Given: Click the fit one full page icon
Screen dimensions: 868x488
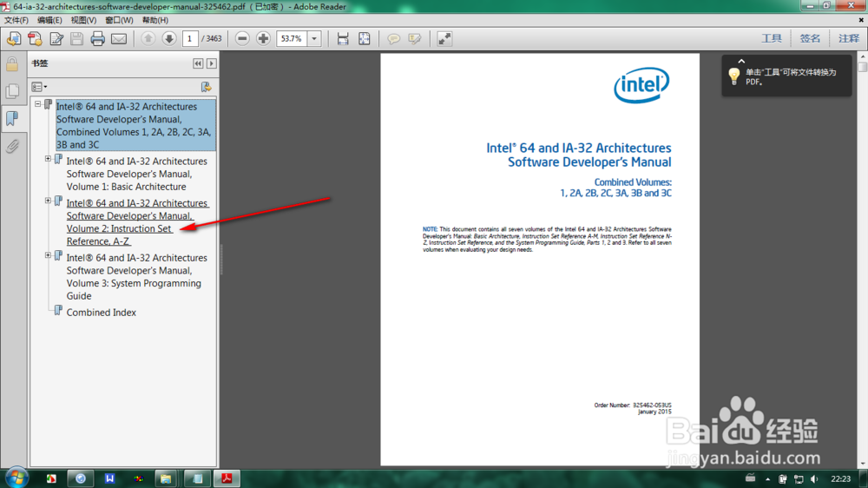Looking at the screenshot, I should 364,39.
